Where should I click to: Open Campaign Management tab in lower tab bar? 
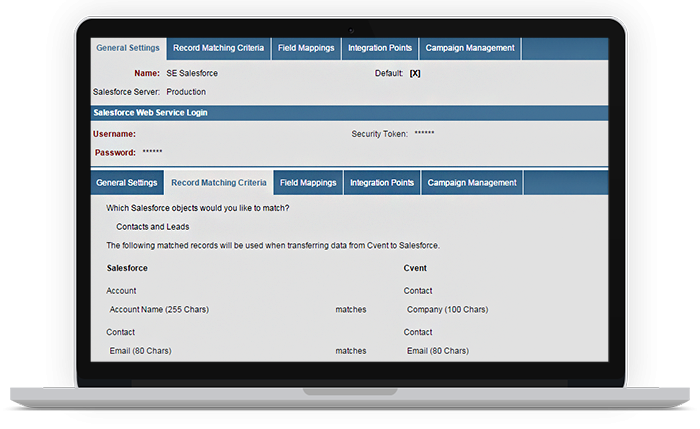471,183
